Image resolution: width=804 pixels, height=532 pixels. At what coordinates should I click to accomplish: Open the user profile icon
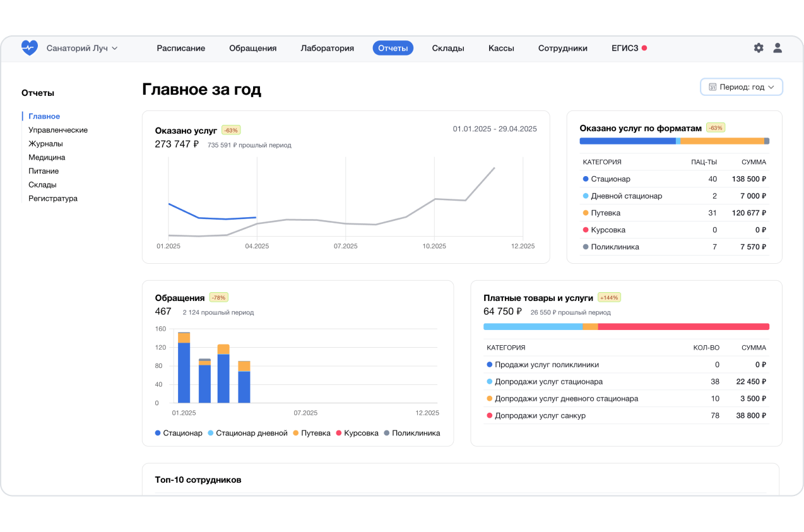[x=777, y=48]
